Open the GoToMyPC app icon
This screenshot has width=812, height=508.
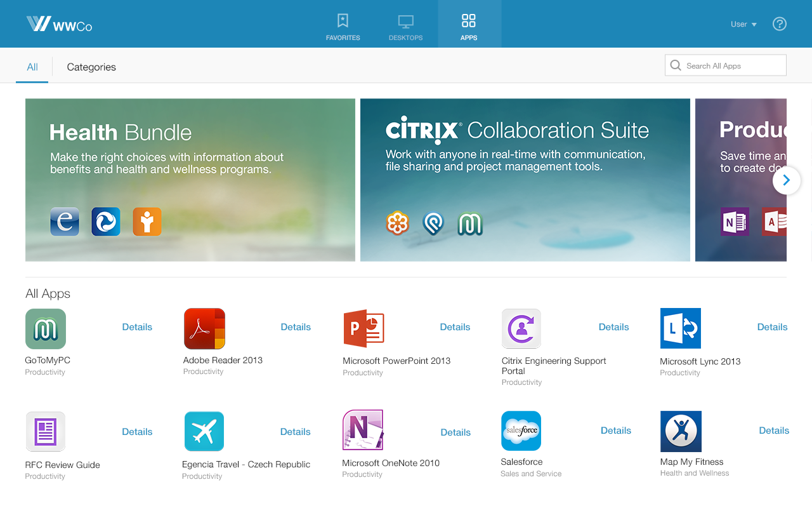[x=46, y=329]
